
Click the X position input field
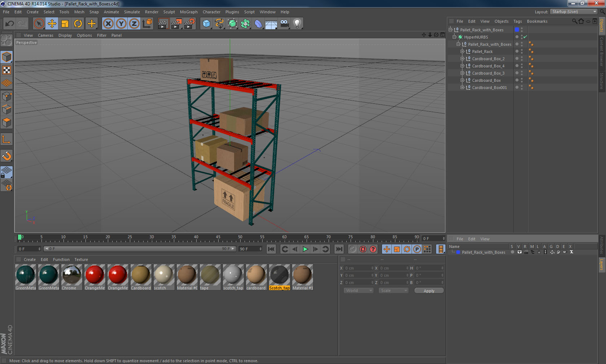[x=359, y=268]
